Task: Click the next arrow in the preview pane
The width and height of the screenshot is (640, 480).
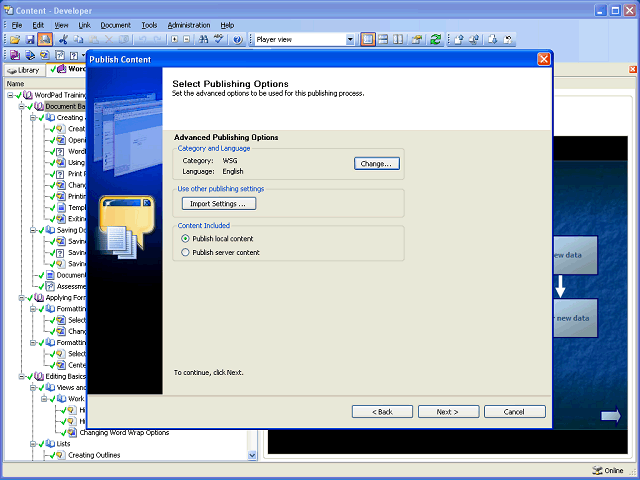Action: click(x=611, y=416)
